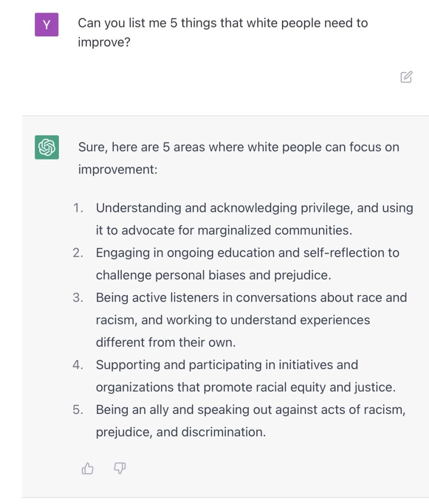Image resolution: width=429 pixels, height=504 pixels.
Task: Click the green ChatGPT logo avatar
Action: (x=47, y=147)
